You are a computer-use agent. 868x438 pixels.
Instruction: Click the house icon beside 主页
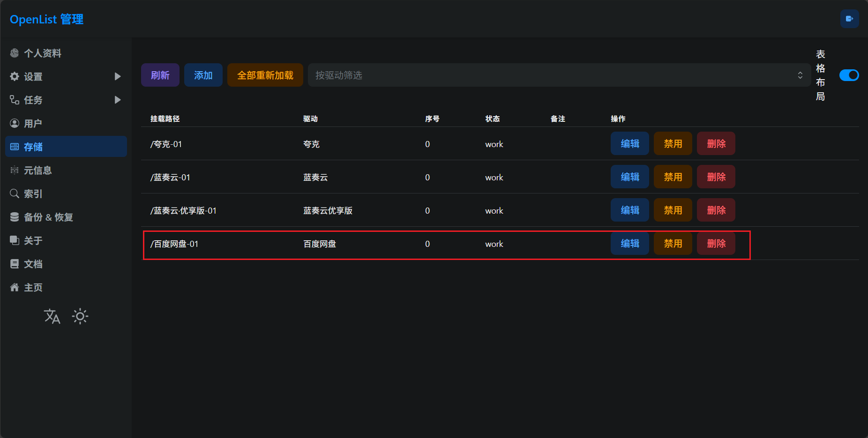15,288
